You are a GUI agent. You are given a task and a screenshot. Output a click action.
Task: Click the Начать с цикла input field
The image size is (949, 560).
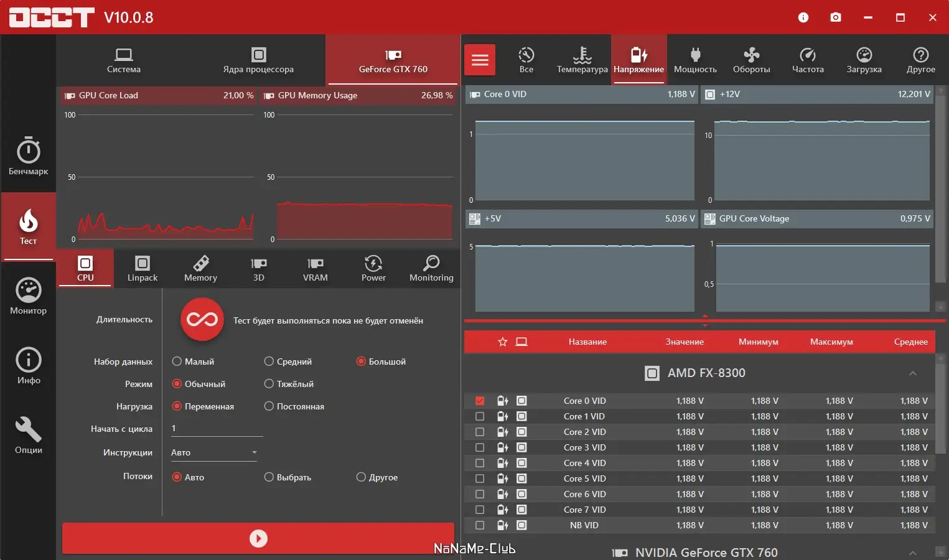coord(216,428)
